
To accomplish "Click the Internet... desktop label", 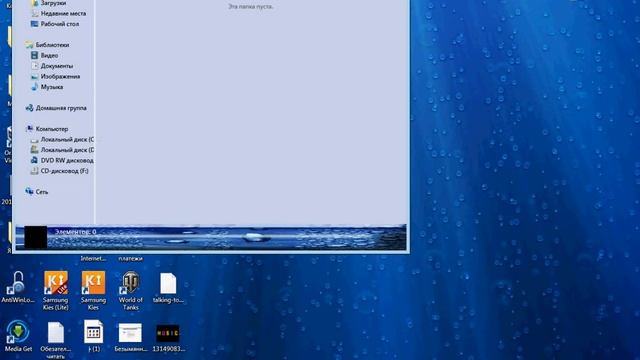I will tap(93, 258).
